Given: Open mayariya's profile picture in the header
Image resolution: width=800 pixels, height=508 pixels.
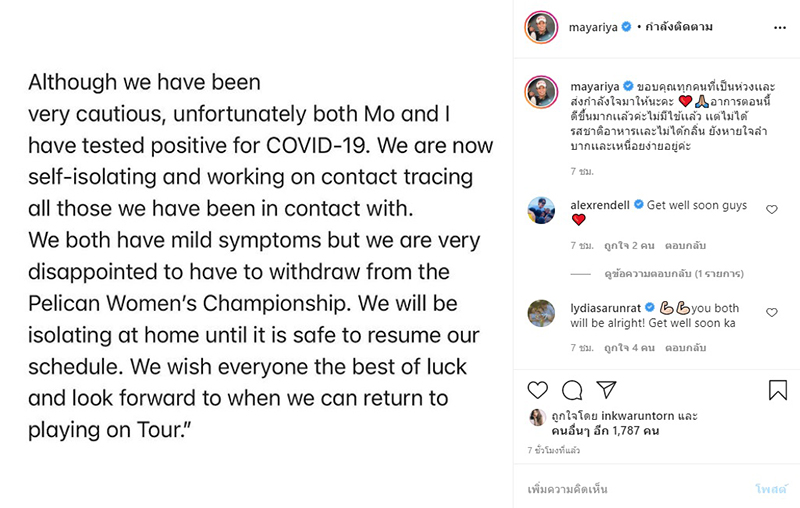Looking at the screenshot, I should (x=541, y=27).
